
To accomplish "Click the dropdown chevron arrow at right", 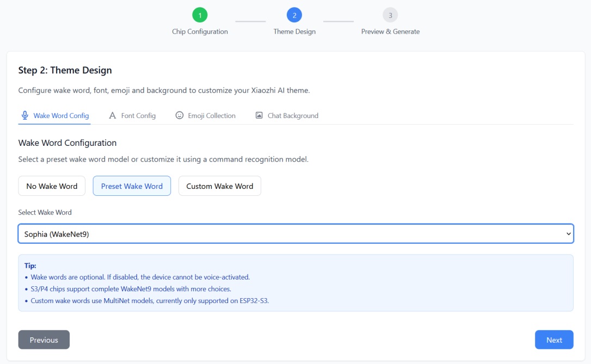I will [x=569, y=234].
